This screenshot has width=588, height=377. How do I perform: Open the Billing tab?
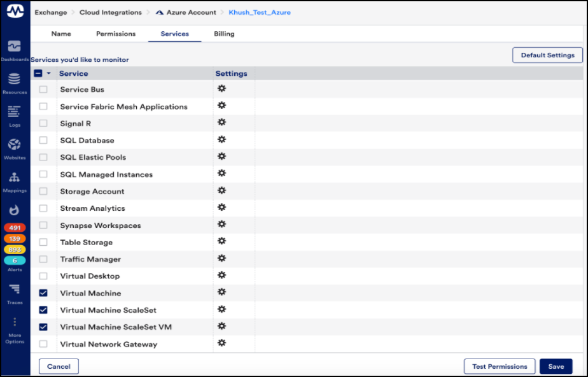(x=224, y=34)
